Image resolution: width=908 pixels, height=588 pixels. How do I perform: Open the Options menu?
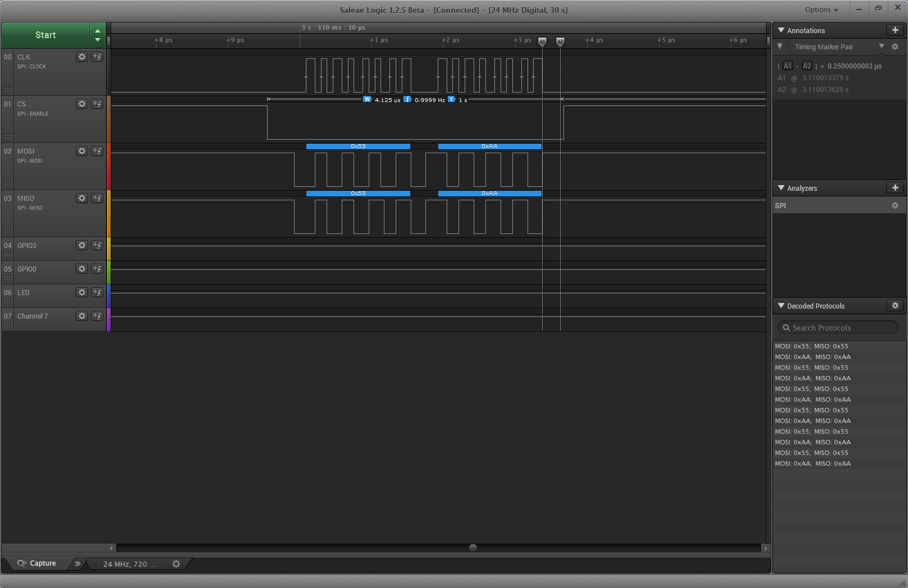pos(821,10)
